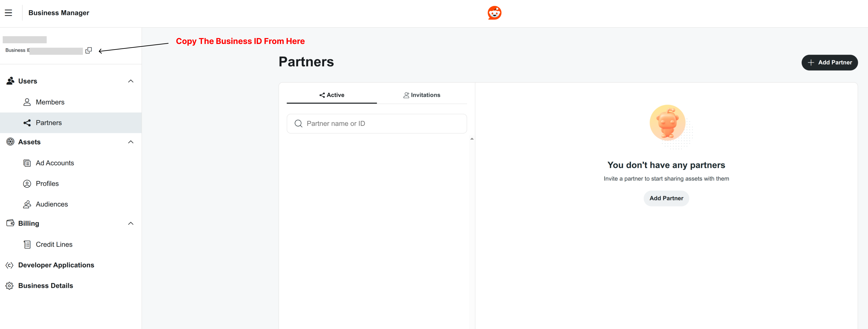Image resolution: width=868 pixels, height=329 pixels.
Task: Select the Active partners tab
Action: [332, 95]
